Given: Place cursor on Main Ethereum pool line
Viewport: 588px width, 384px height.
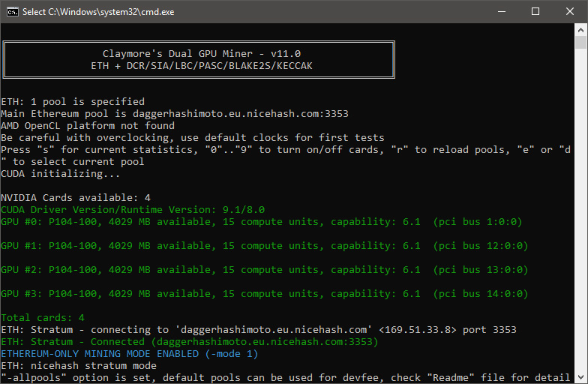Looking at the screenshot, I should click(175, 114).
